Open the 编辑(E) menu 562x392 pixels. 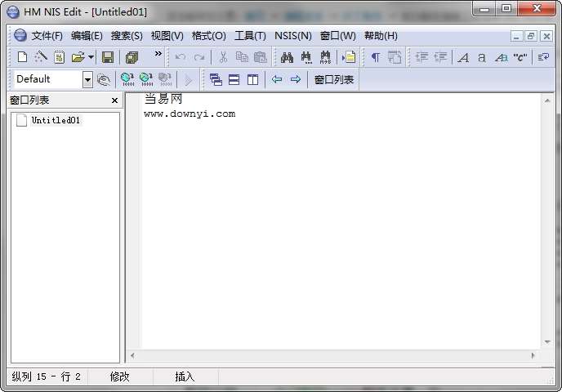pos(87,36)
